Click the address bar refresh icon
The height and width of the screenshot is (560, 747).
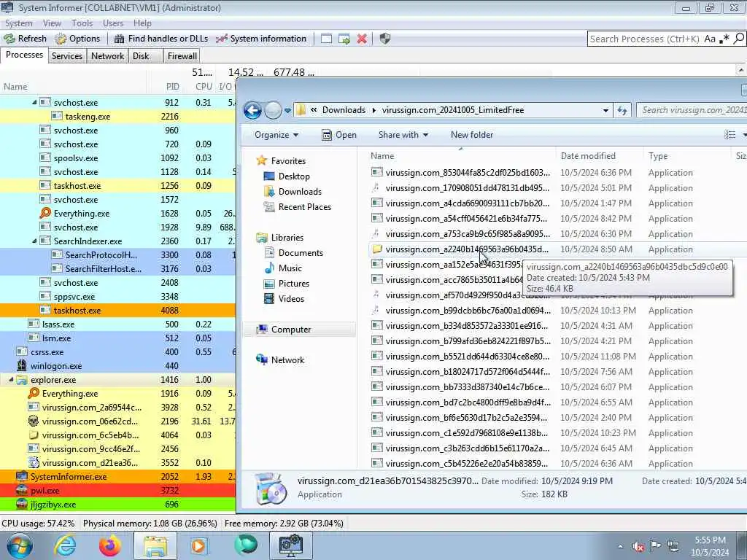pyautogui.click(x=622, y=111)
